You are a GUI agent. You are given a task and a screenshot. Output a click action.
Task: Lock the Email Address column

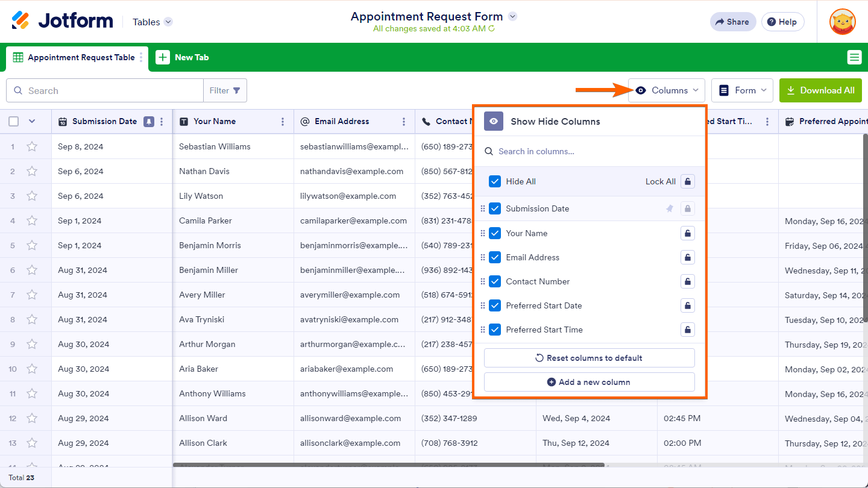tap(688, 257)
